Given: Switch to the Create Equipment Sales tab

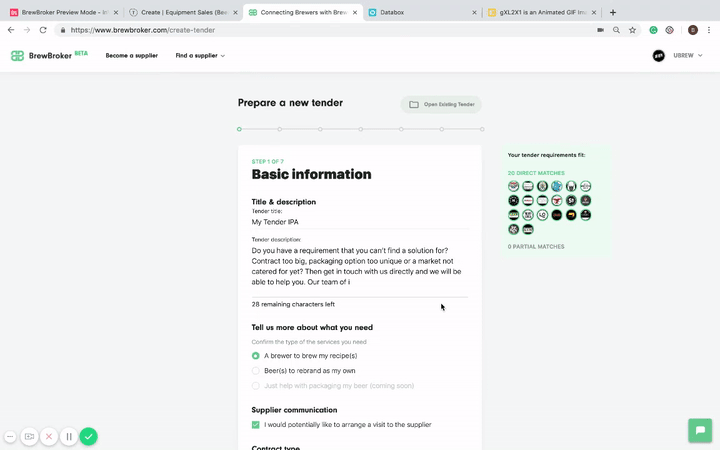Looking at the screenshot, I should 180,12.
